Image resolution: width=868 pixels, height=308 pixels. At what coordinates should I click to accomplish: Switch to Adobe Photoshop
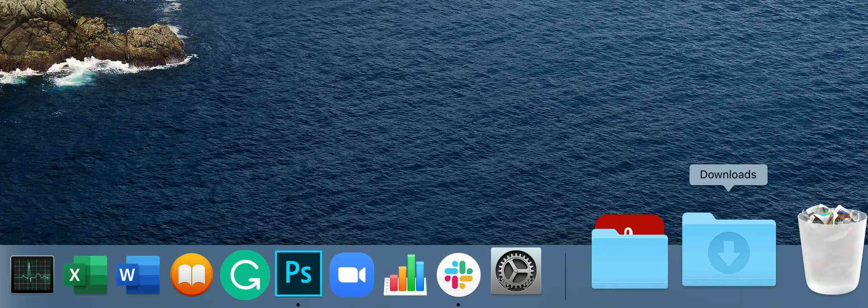[x=298, y=273]
